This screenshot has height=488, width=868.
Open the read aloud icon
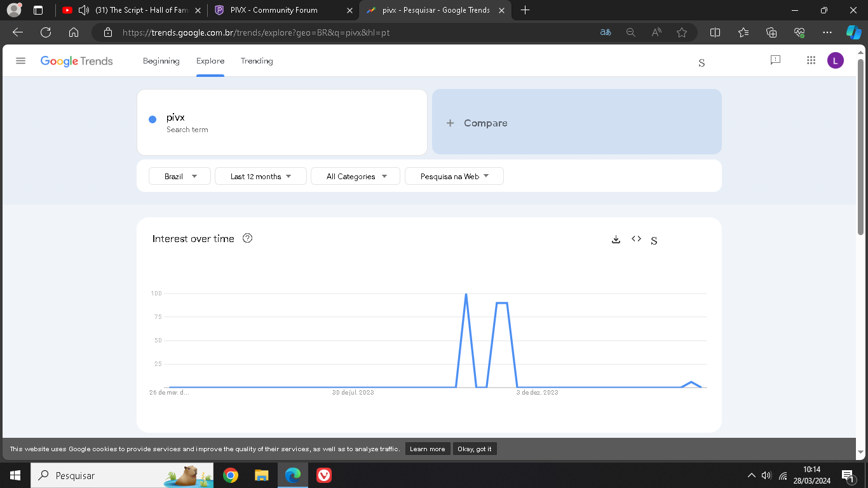click(x=656, y=32)
